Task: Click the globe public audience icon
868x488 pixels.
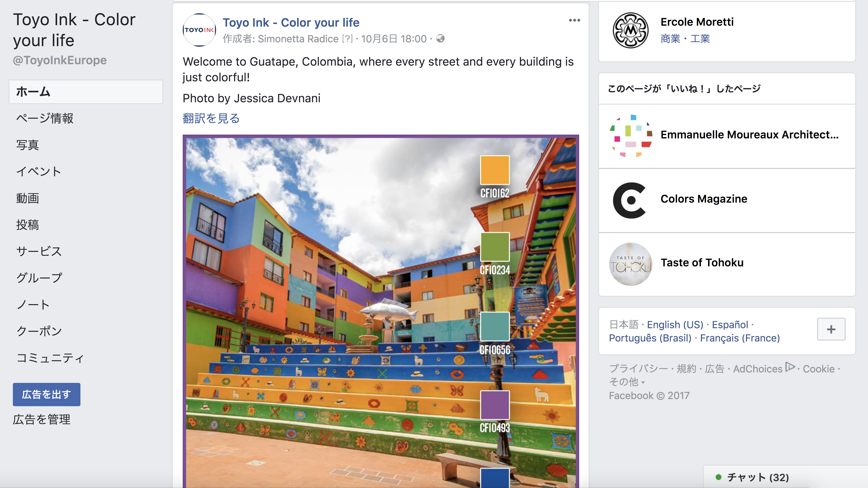Action: [x=440, y=39]
